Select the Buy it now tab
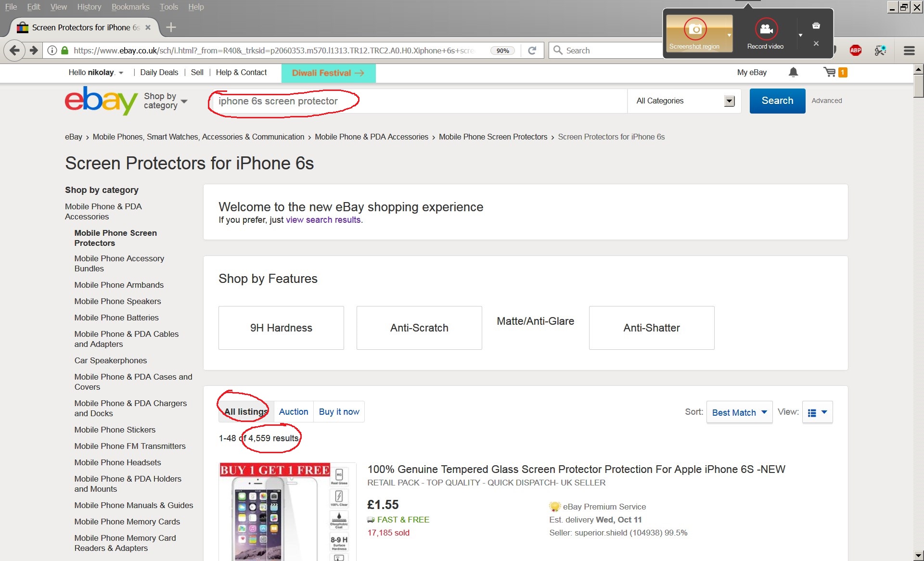This screenshot has width=924, height=561. 339,412
